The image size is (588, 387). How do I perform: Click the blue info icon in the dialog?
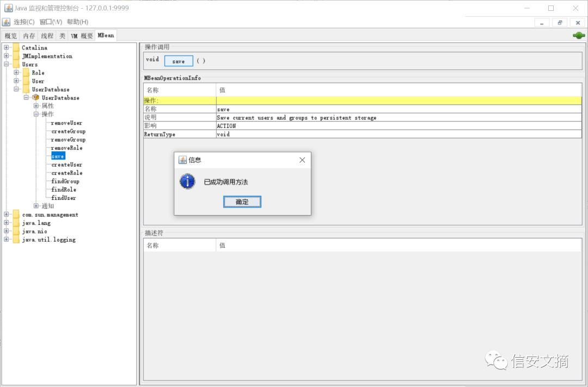(187, 181)
